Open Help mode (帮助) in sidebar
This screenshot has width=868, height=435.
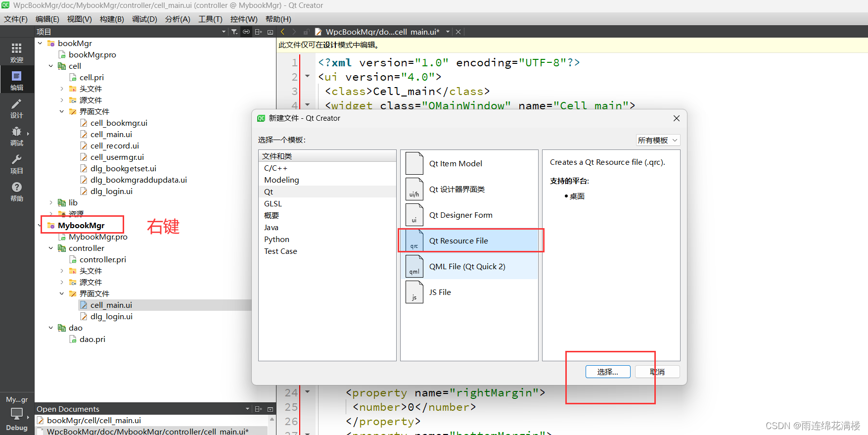coord(17,191)
